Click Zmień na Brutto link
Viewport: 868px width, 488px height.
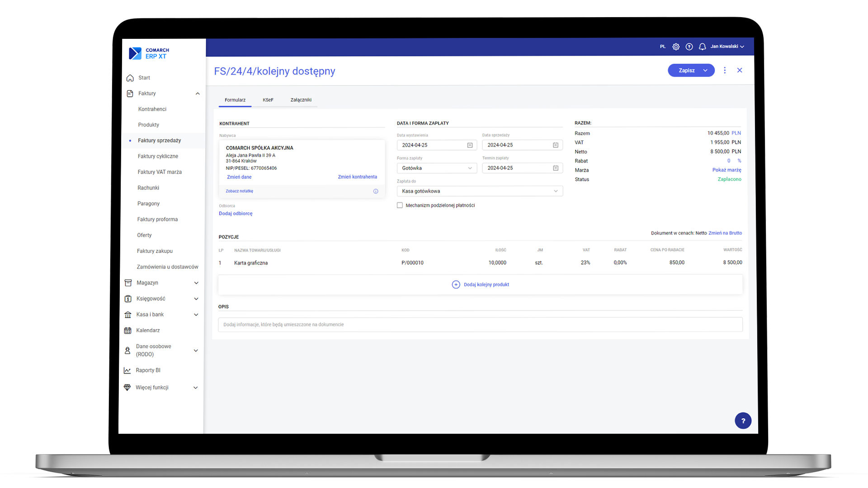click(725, 233)
